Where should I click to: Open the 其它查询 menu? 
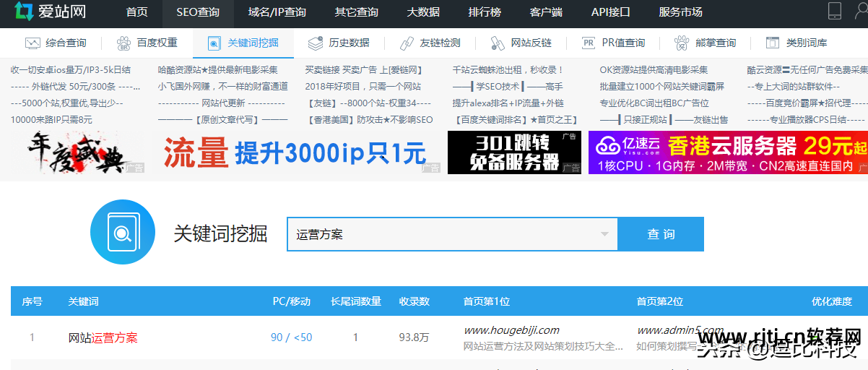point(356,12)
